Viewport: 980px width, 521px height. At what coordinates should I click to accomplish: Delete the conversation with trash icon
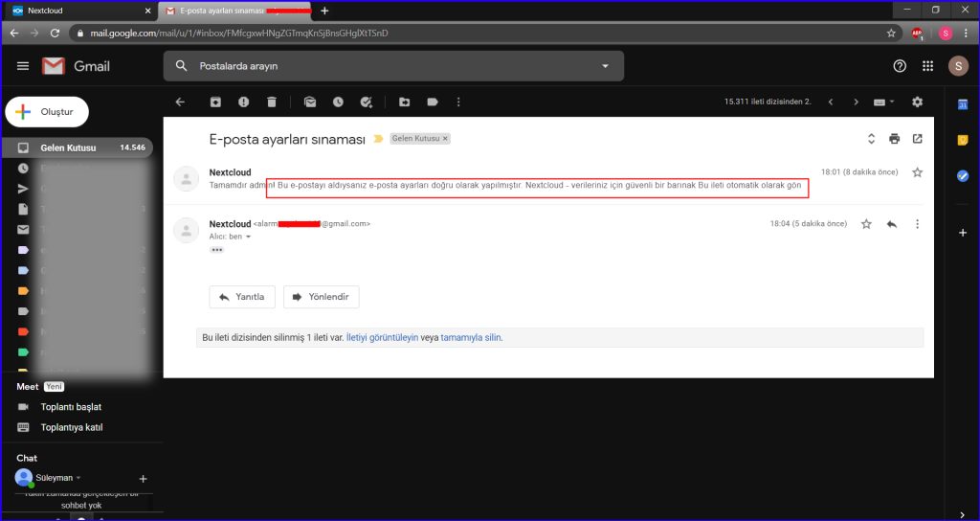[271, 102]
